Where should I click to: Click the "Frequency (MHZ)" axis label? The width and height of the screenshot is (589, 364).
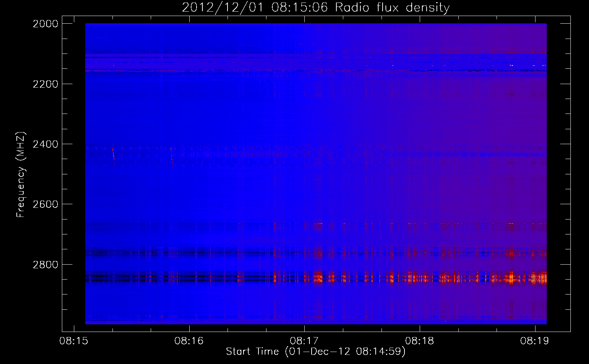click(21, 174)
